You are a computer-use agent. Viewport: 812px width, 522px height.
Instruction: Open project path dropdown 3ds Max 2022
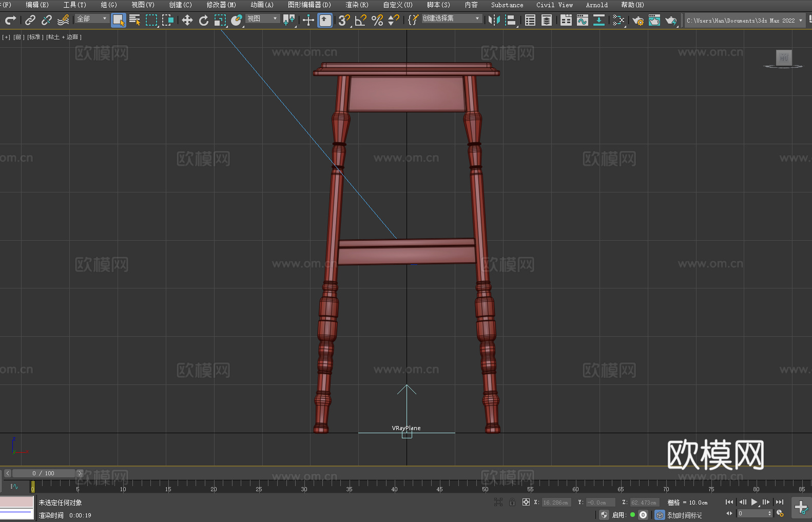pos(744,21)
